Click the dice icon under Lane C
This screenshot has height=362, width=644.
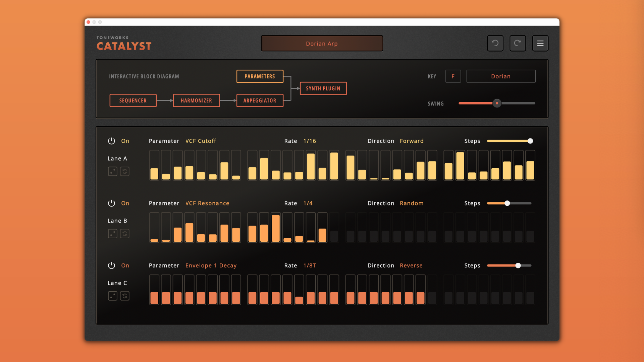113,296
